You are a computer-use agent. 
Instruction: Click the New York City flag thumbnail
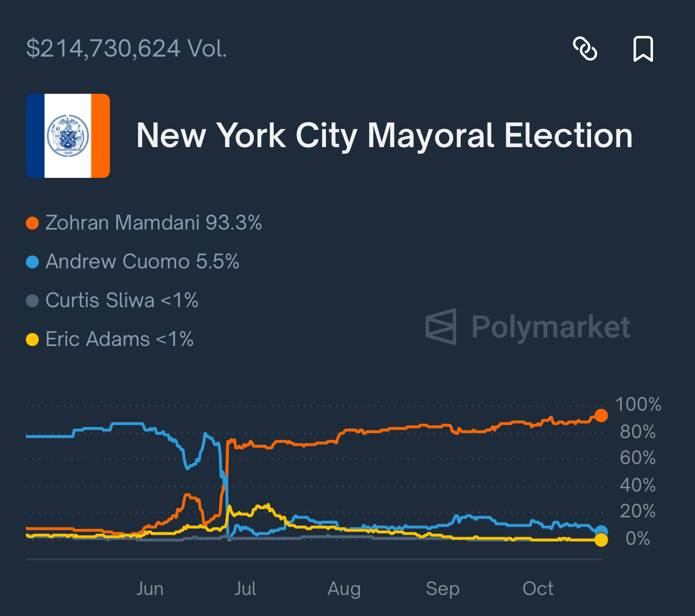tap(67, 135)
